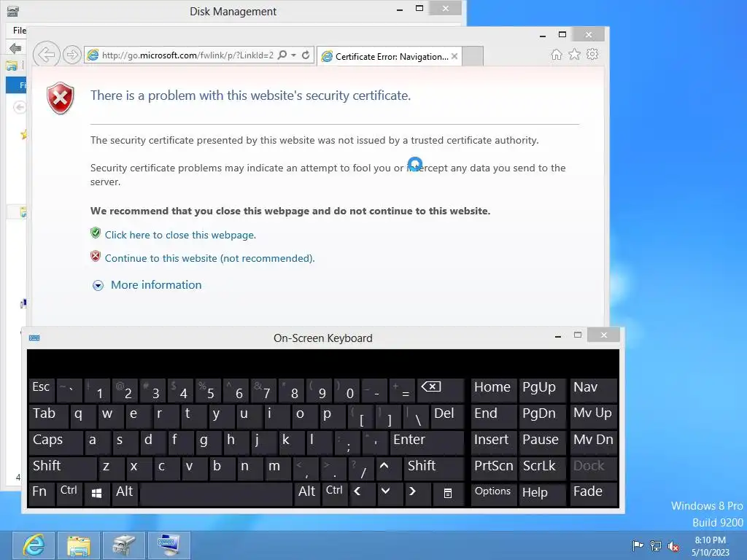Screen dimensions: 747x560
Task: Toggle left Alt key on On-Screen Keyboard
Action: (124, 494)
